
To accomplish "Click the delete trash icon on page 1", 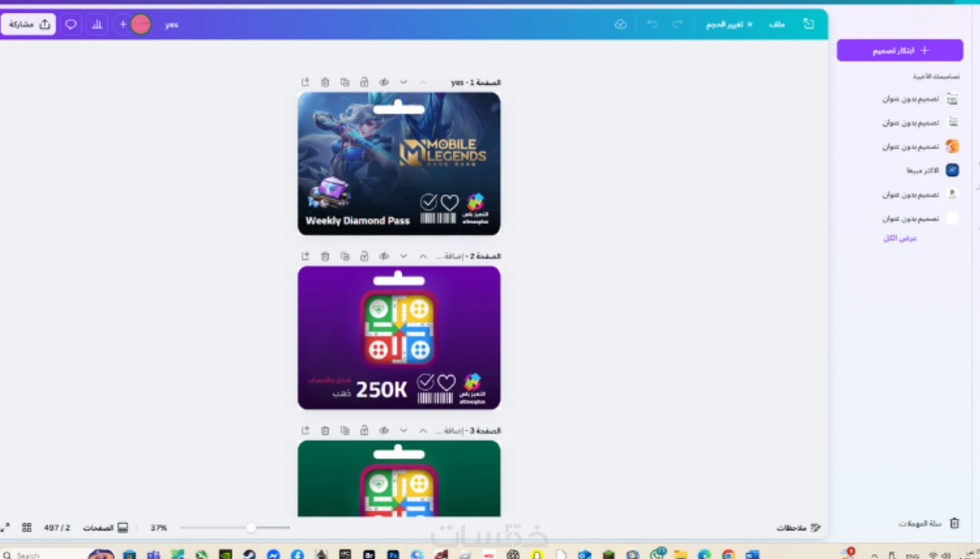I will coord(325,82).
